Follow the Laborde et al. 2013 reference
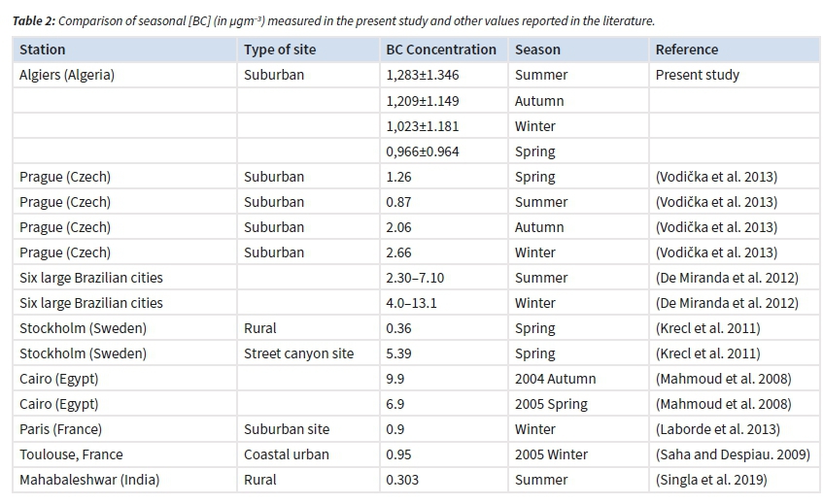 715,429
